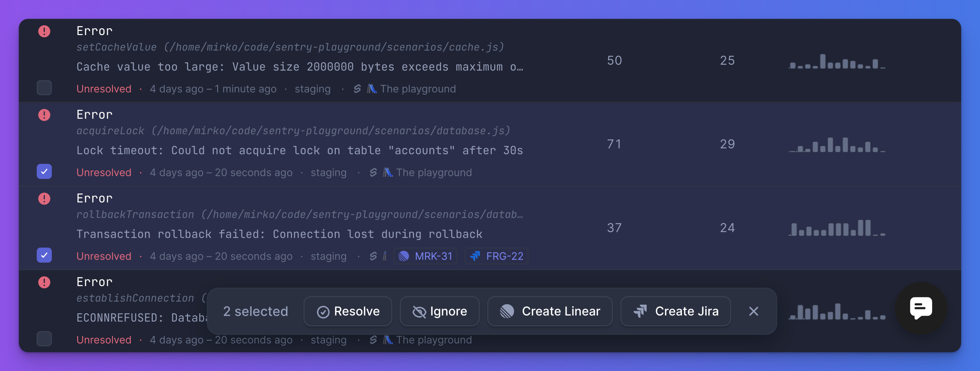Click the Sentry icon on cache error row
The width and height of the screenshot is (980, 371).
(x=357, y=89)
